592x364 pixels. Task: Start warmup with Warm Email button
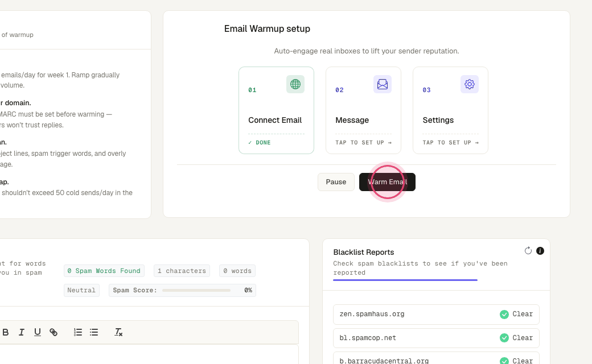tap(388, 182)
